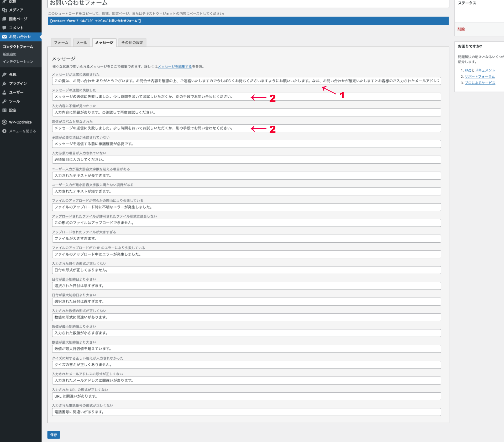Edit アップロード中にエラーが発生しました field
The height and width of the screenshot is (442, 504).
click(246, 254)
